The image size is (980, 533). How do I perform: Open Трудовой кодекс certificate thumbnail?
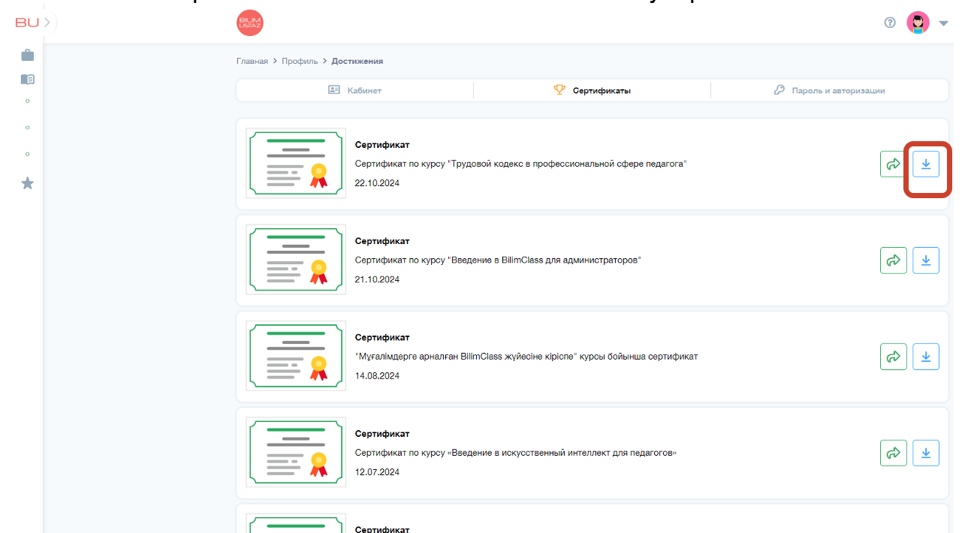296,164
